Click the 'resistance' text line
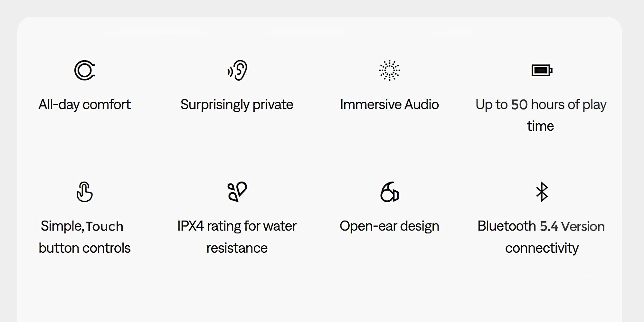The height and width of the screenshot is (322, 644). click(x=237, y=248)
